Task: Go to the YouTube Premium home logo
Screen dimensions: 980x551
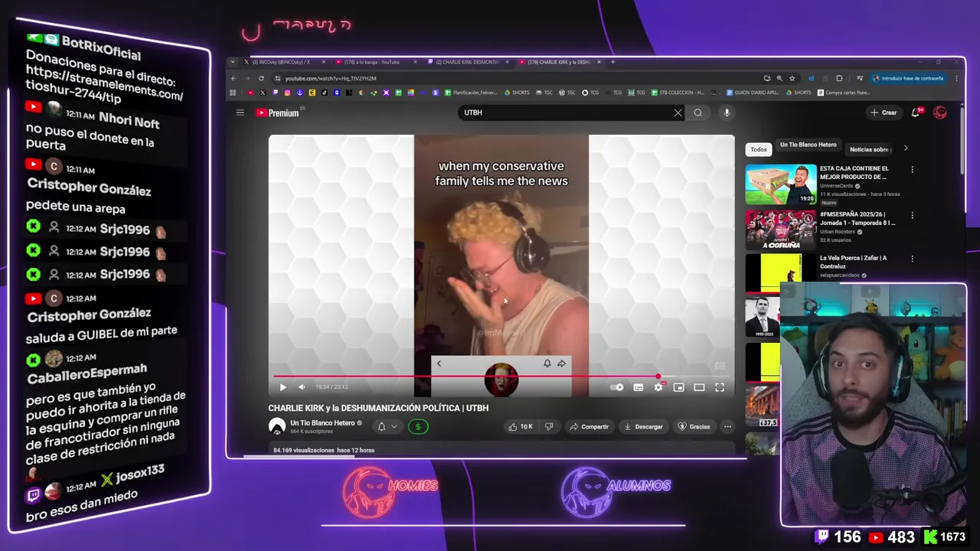Action: click(x=277, y=112)
